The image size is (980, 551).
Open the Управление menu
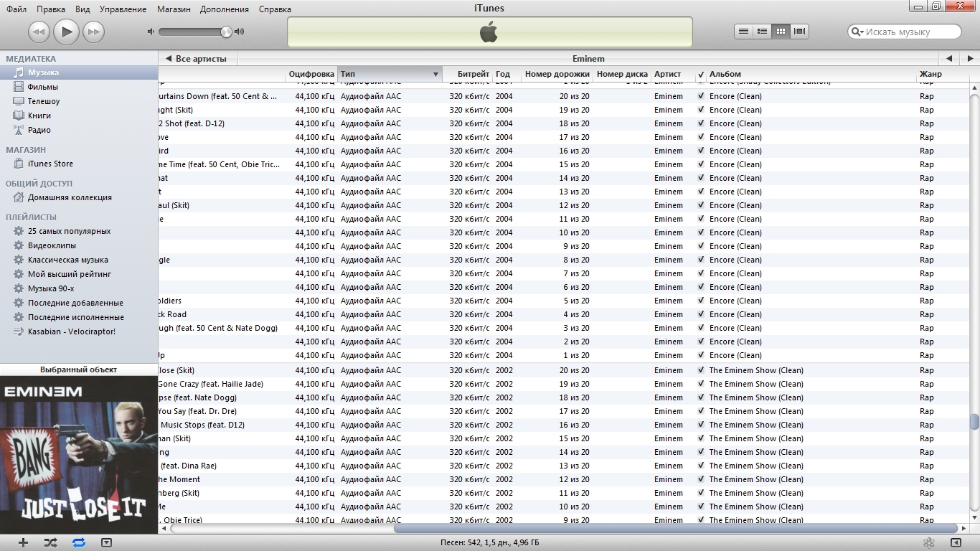[123, 9]
